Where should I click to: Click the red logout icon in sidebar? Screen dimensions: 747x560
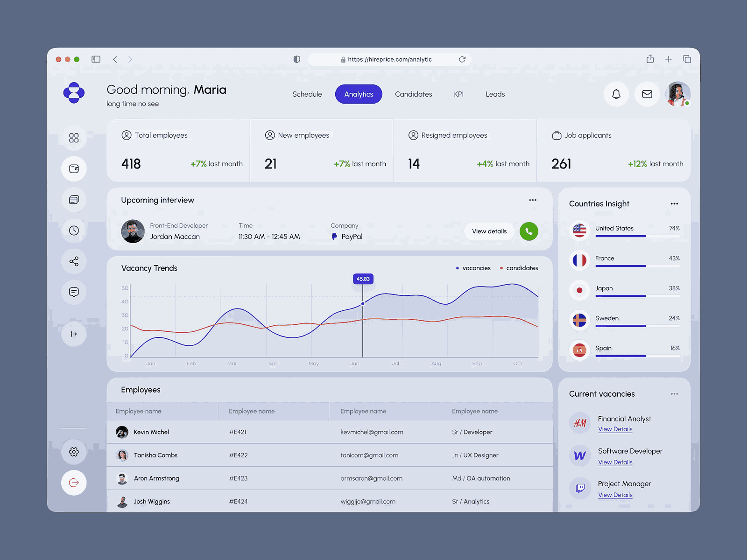[x=74, y=483]
